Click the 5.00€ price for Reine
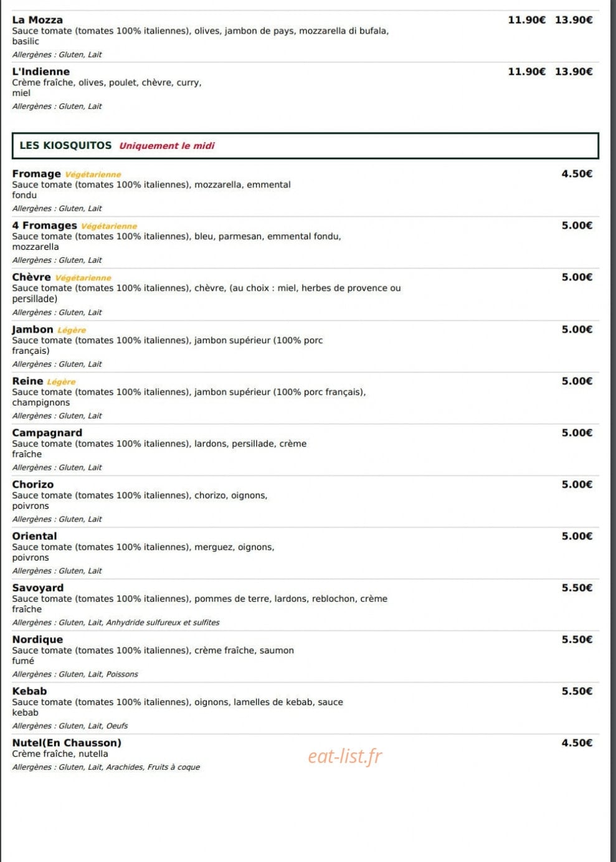 point(577,381)
